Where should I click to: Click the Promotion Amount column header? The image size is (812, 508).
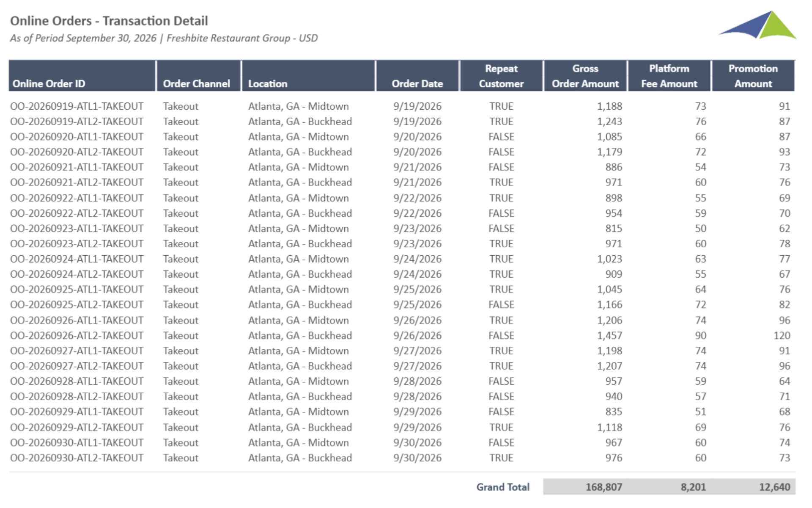[x=753, y=76]
